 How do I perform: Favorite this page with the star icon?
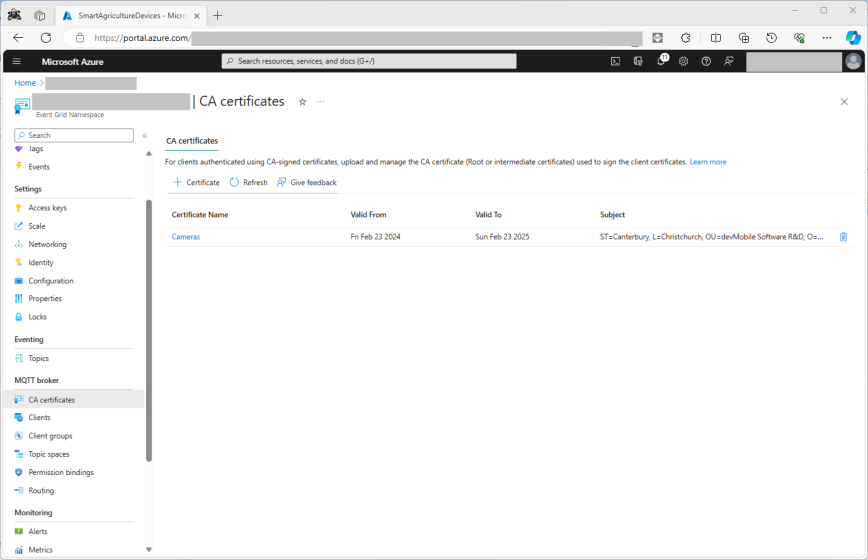302,102
